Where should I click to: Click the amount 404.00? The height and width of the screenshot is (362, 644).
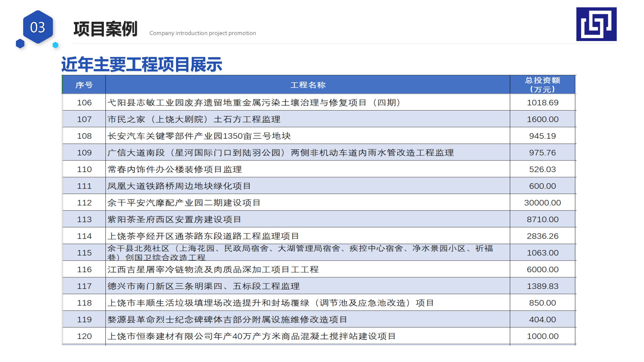(543, 319)
